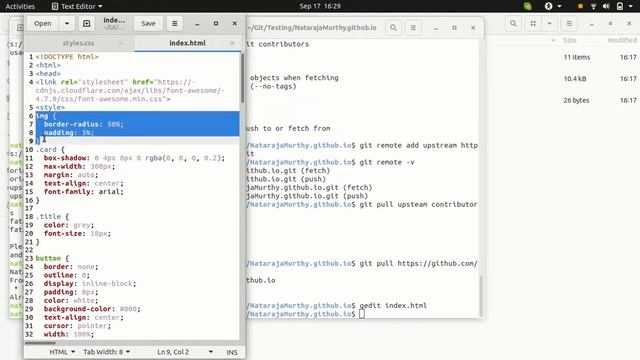Open network status icon in top bar
The height and width of the screenshot is (360, 640).
point(593,6)
